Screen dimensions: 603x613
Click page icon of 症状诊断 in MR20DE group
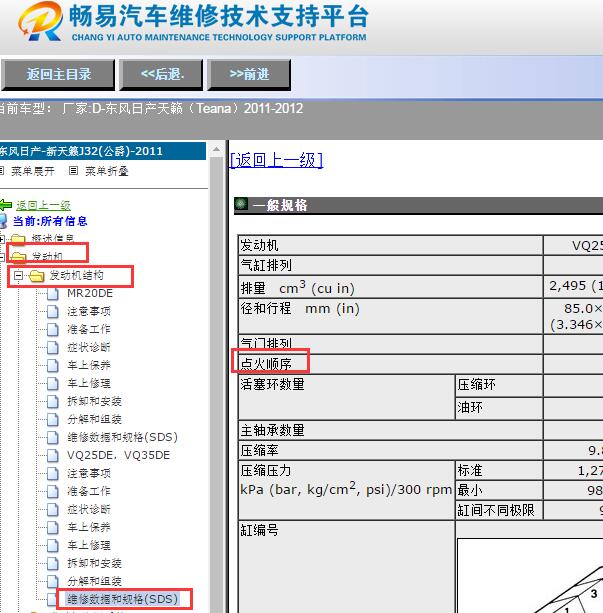(x=53, y=348)
